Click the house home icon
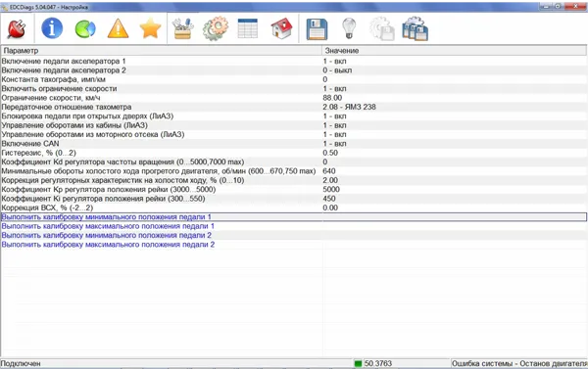The image size is (588, 369). point(281,28)
